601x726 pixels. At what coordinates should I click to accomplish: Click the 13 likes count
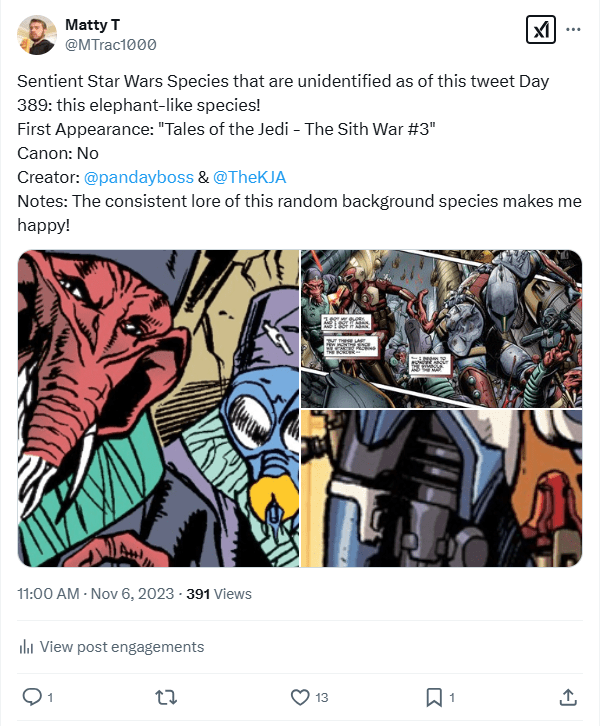tap(321, 697)
